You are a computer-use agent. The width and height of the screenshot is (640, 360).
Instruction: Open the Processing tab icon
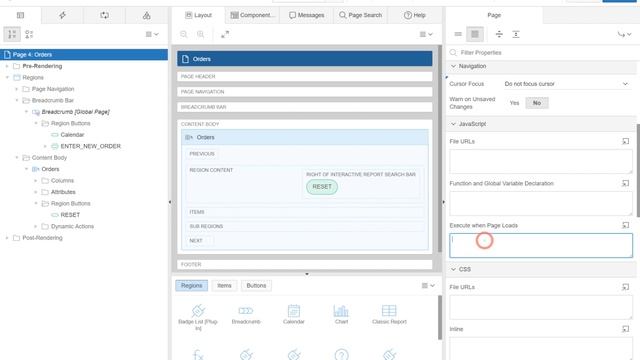[x=104, y=16]
